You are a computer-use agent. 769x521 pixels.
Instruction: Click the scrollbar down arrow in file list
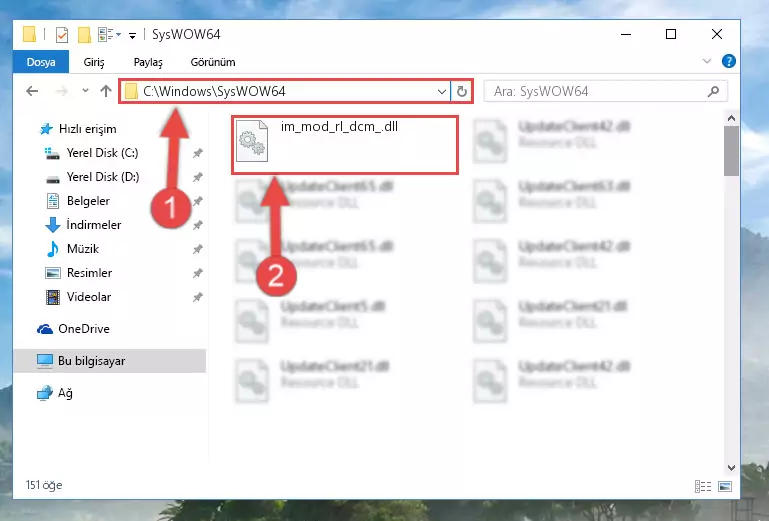(x=731, y=468)
